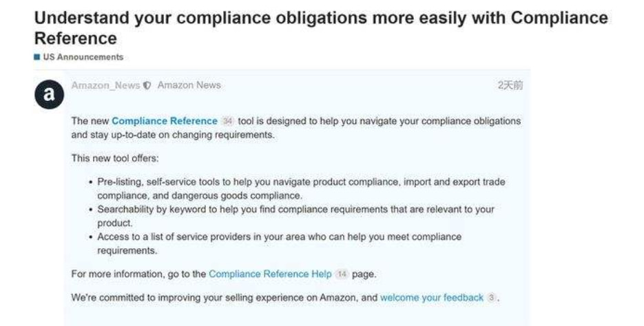Click the Searchability by keyword bullet text
Screen dimensions: 644x326
(295, 216)
